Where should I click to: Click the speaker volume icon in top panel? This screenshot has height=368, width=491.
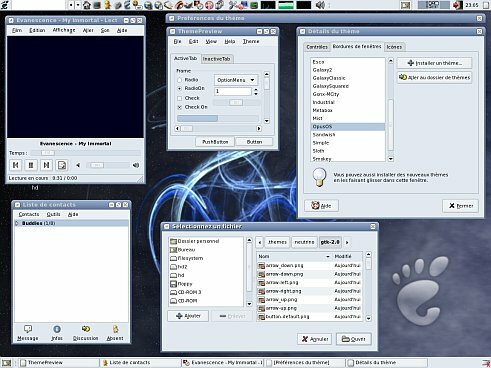320,5
